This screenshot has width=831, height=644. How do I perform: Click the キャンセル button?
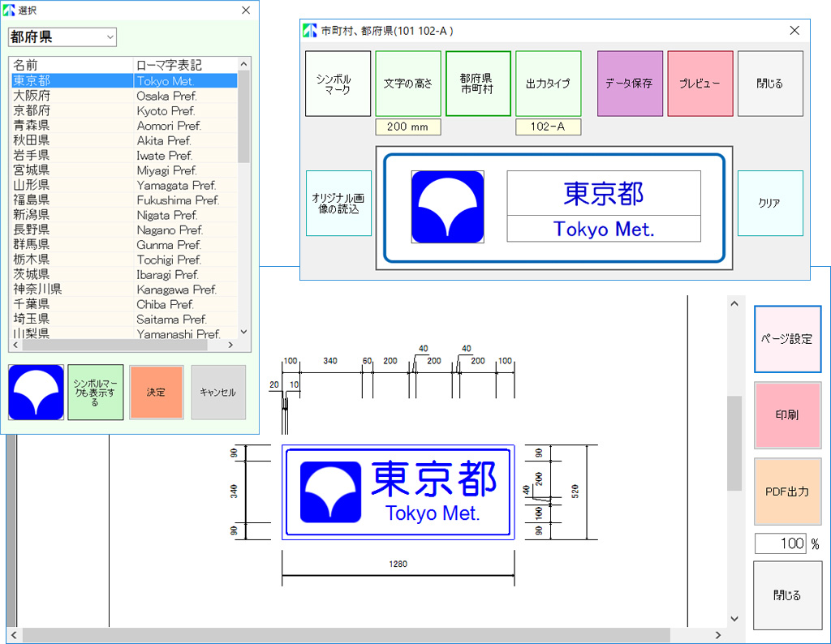[218, 393]
